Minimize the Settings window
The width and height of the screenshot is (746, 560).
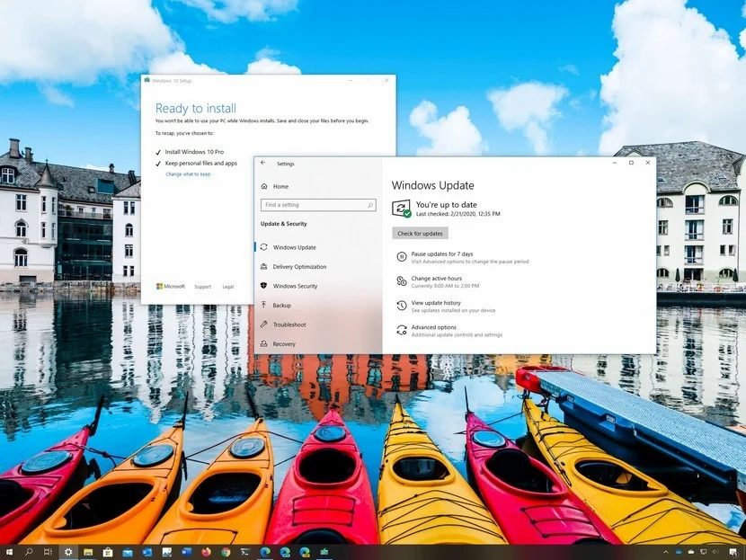615,163
